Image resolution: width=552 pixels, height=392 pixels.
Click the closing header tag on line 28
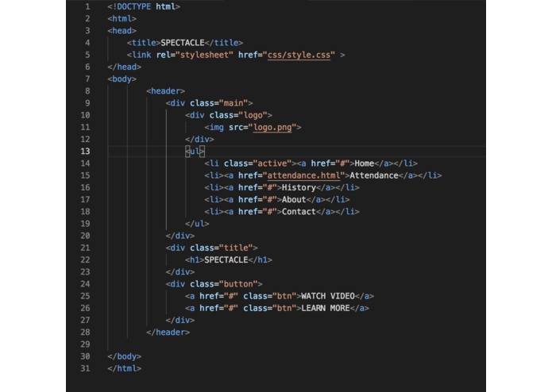pyautogui.click(x=168, y=332)
